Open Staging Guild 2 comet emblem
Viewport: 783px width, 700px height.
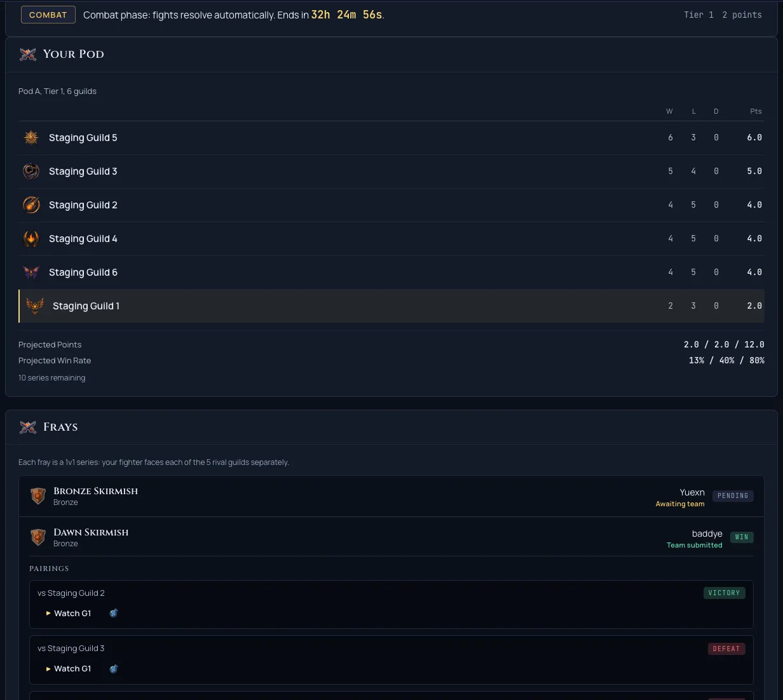click(x=31, y=205)
